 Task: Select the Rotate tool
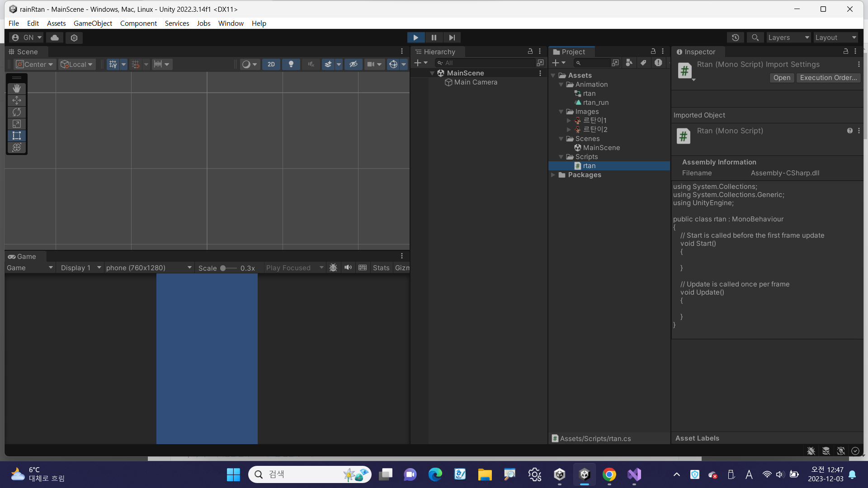click(17, 112)
